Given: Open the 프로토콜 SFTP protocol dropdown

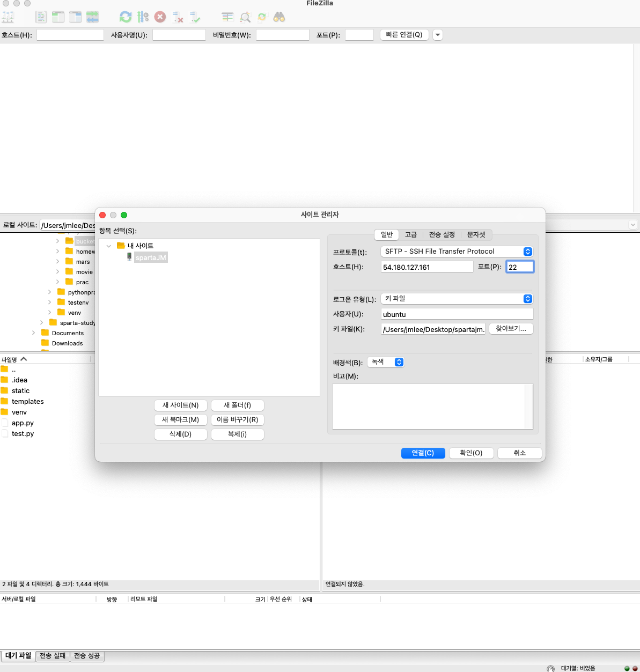Looking at the screenshot, I should tap(457, 251).
